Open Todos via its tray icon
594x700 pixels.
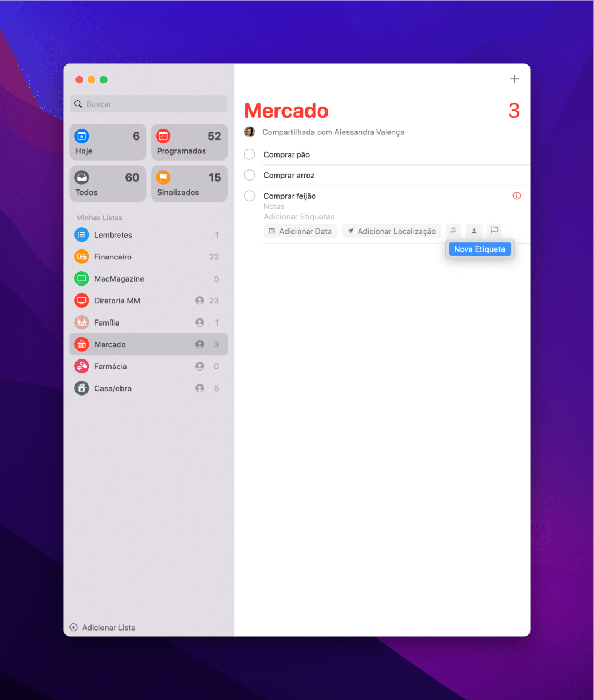coord(82,177)
